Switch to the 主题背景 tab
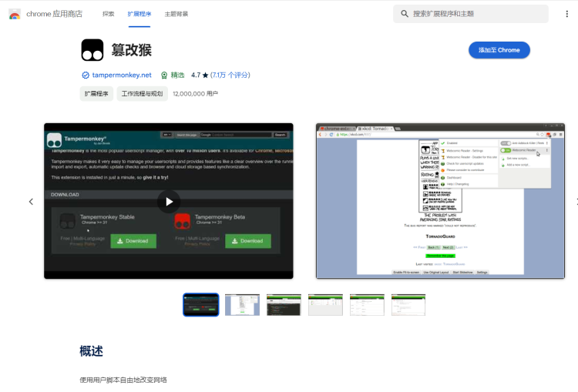 [x=176, y=14]
